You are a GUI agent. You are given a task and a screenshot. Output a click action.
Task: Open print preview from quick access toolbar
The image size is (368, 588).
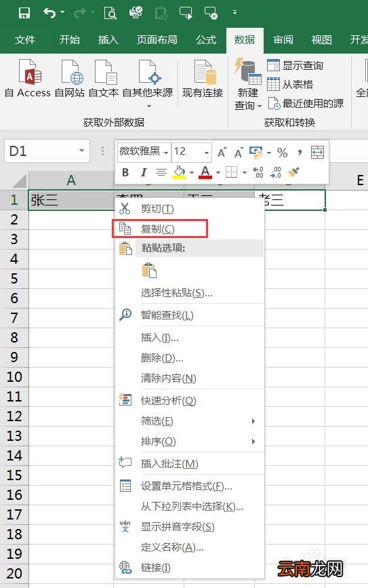(x=110, y=13)
